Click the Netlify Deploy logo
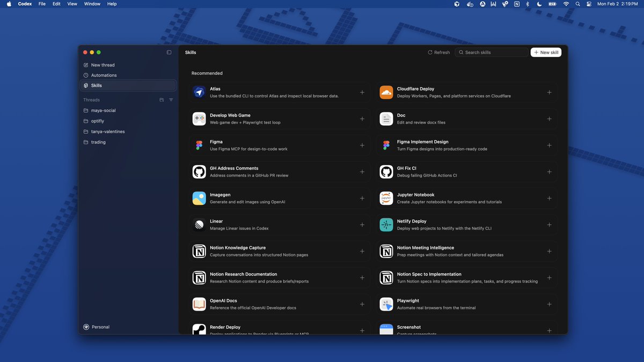Viewport: 644px width, 362px height. (386, 225)
